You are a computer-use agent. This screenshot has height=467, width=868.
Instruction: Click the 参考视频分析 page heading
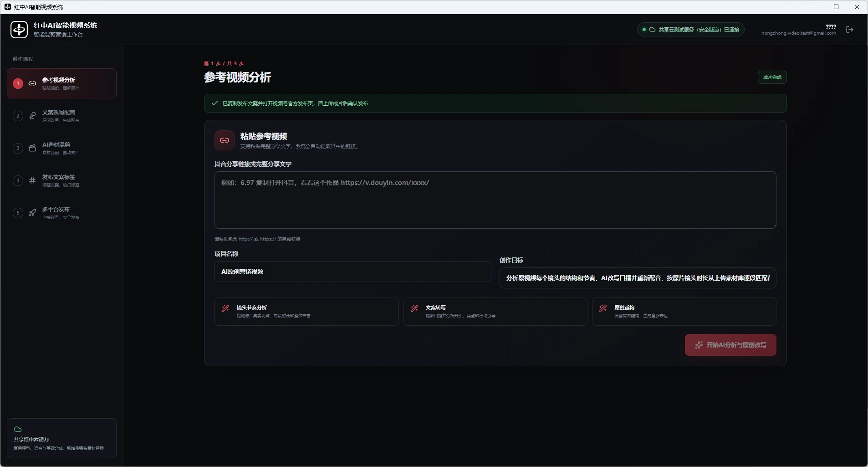pos(237,77)
